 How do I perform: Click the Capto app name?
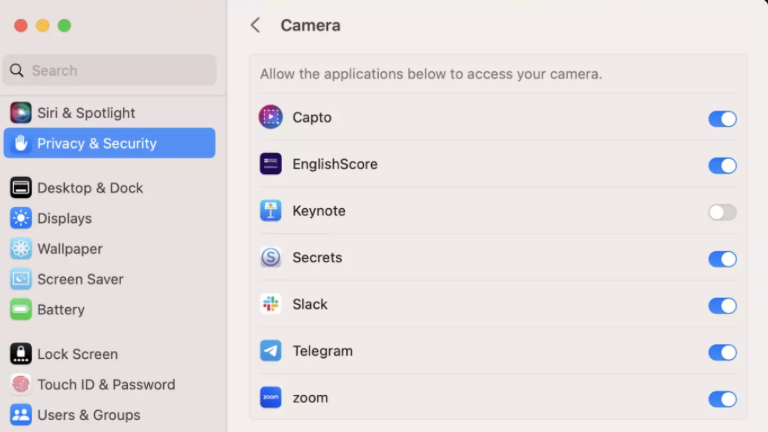(x=312, y=118)
